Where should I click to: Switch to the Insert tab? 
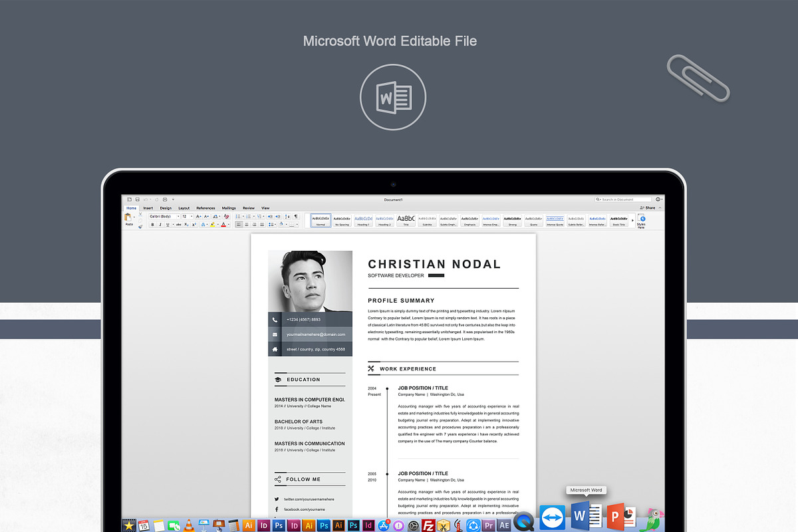pos(148,208)
